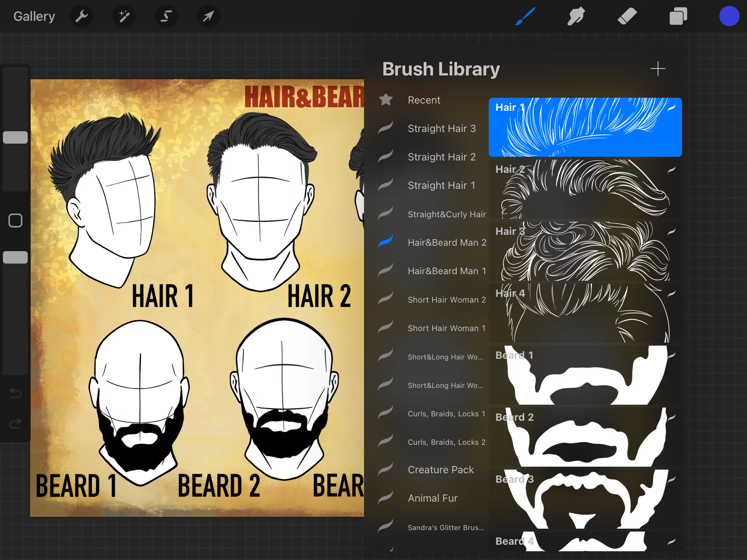747x560 pixels.
Task: Select the Hair 3 brush
Action: point(585,251)
